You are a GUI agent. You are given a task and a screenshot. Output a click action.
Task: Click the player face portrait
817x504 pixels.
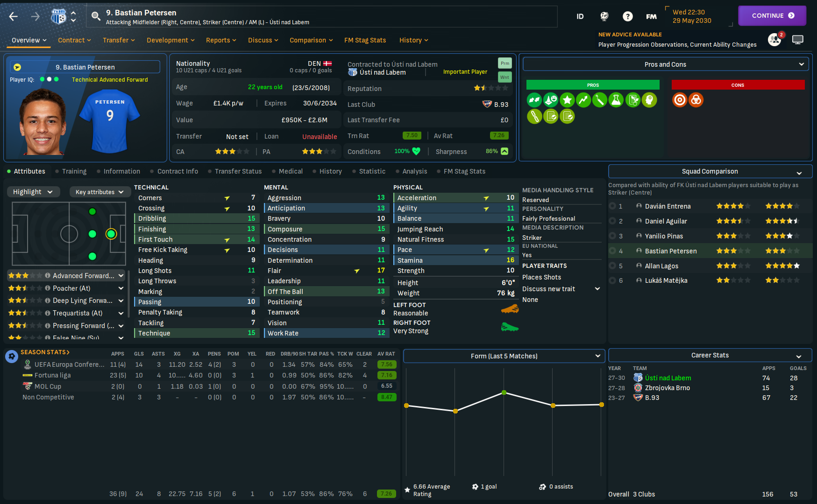tap(42, 122)
